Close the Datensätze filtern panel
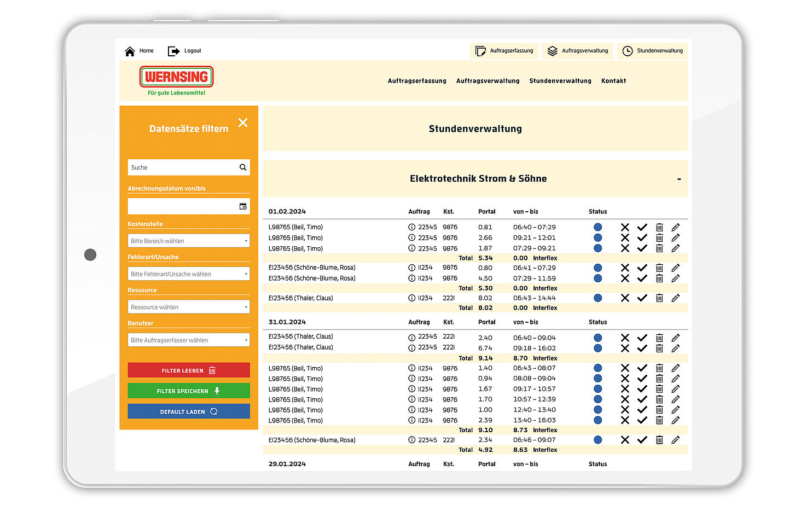The height and width of the screenshot is (511, 812). [x=243, y=123]
